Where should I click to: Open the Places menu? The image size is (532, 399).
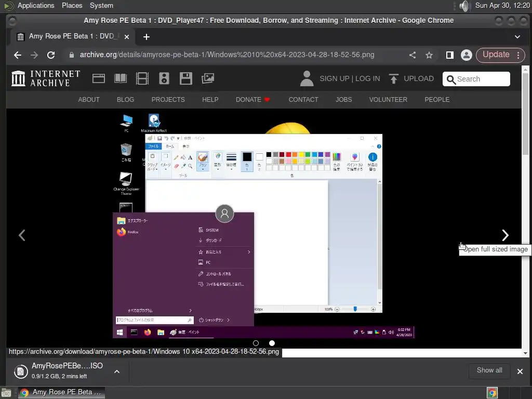click(x=72, y=6)
